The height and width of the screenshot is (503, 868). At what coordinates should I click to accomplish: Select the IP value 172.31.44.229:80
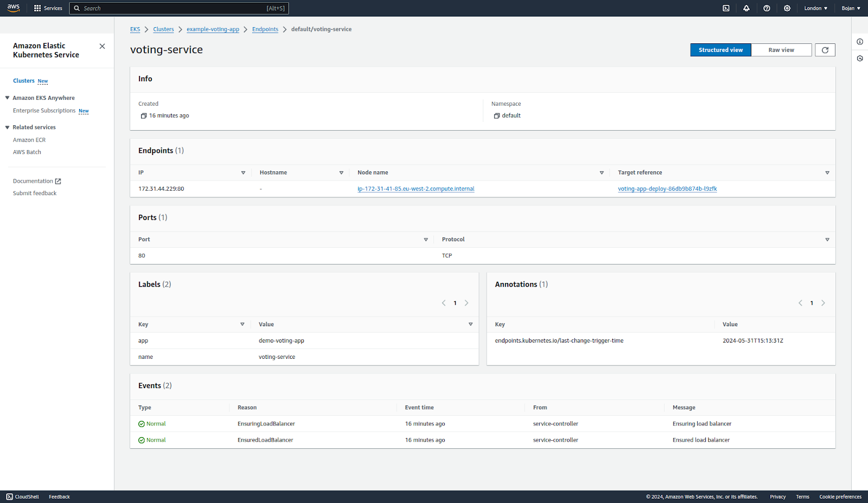tap(161, 189)
